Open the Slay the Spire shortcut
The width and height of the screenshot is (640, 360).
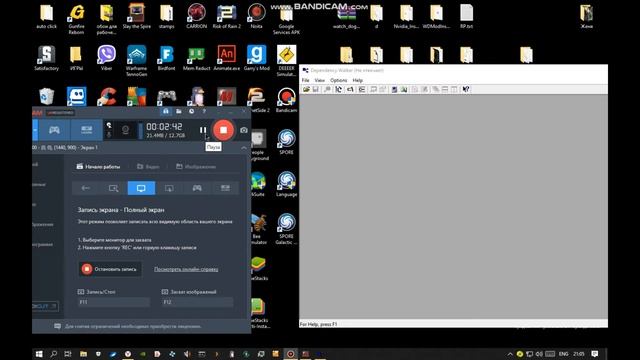coord(136,16)
